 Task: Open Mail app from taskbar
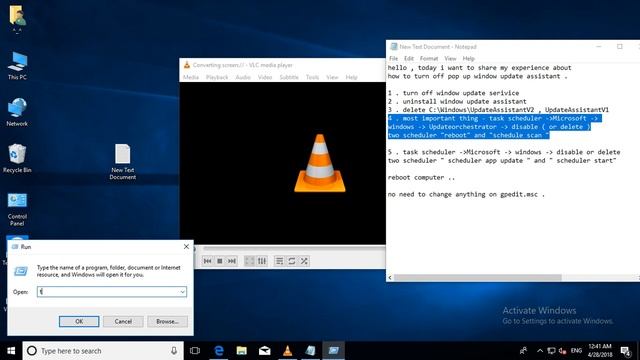[264, 351]
